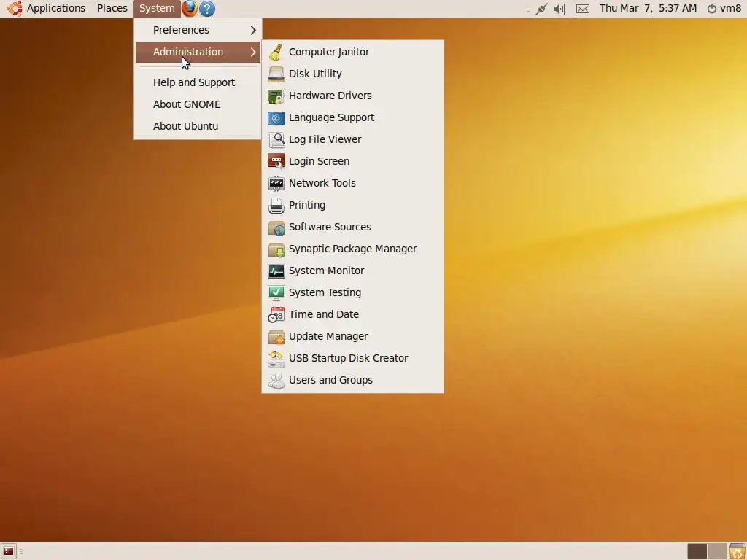The width and height of the screenshot is (747, 560).
Task: Open the Applications menu
Action: pos(55,8)
